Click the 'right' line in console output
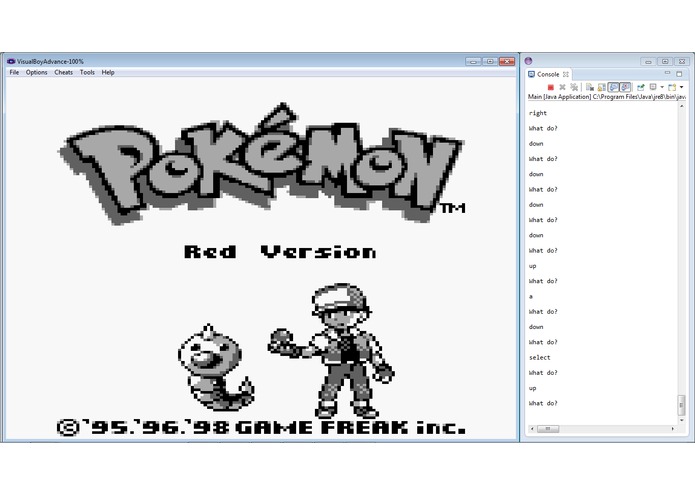This screenshot has height=494, width=695. 538,113
